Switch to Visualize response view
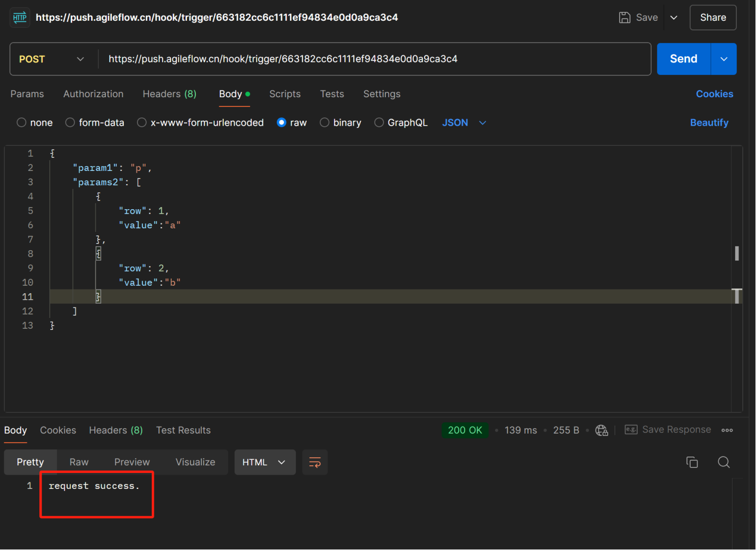Image resolution: width=756 pixels, height=550 pixels. [x=195, y=462]
